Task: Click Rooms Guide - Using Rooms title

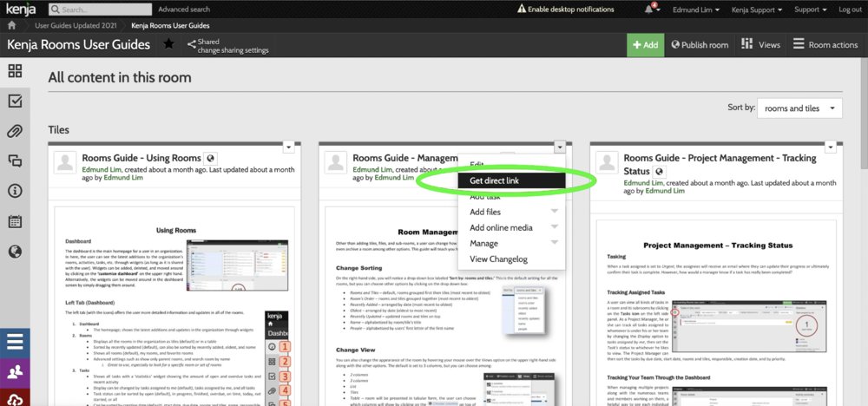Action: [x=141, y=158]
